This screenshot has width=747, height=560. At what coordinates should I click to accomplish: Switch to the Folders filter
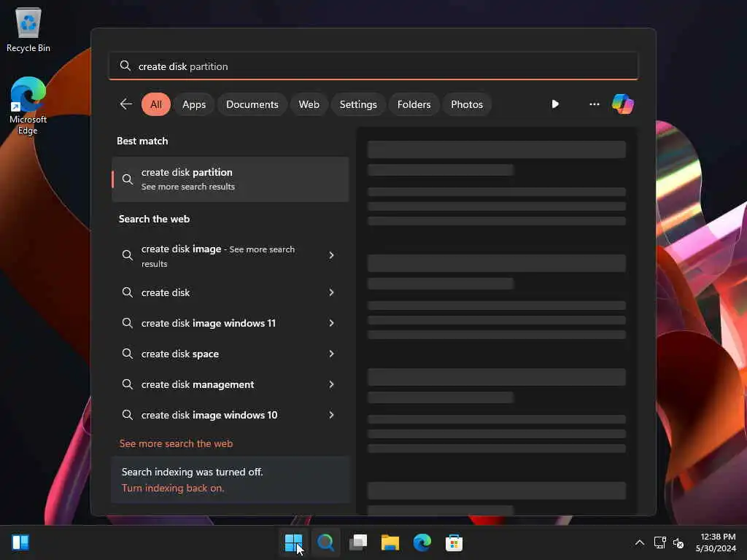coord(414,104)
